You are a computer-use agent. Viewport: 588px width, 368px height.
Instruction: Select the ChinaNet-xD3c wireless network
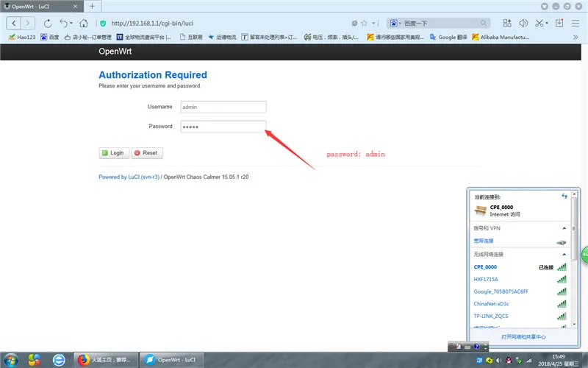(x=520, y=304)
